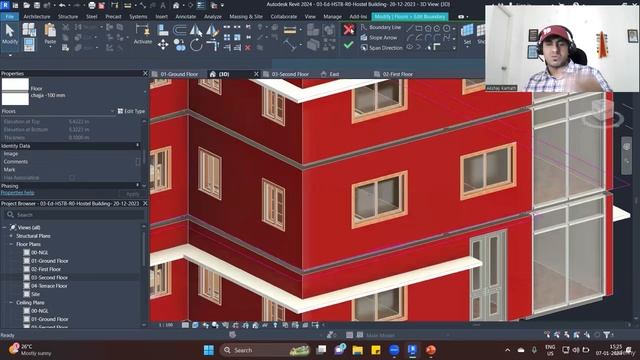This screenshot has height=360, width=640.
Task: Collapse the Views (all) tree node
Action: (4, 227)
